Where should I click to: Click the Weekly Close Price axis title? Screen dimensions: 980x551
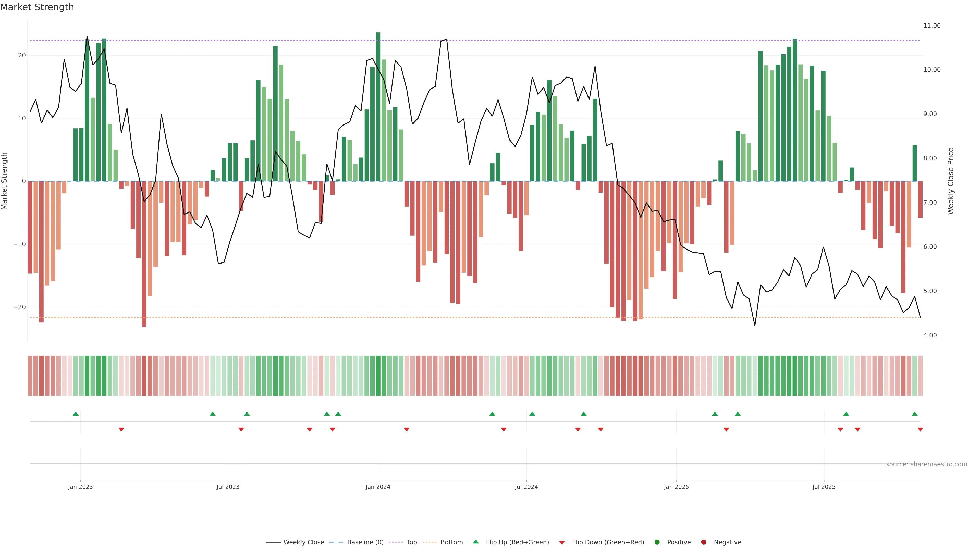951,181
